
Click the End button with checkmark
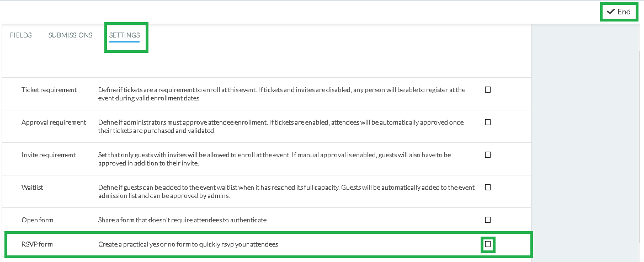tap(619, 12)
